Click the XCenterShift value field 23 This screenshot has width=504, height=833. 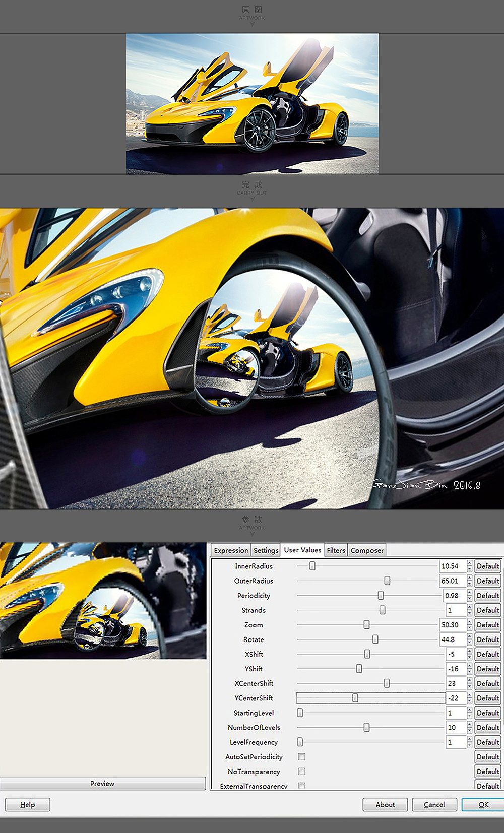(456, 683)
